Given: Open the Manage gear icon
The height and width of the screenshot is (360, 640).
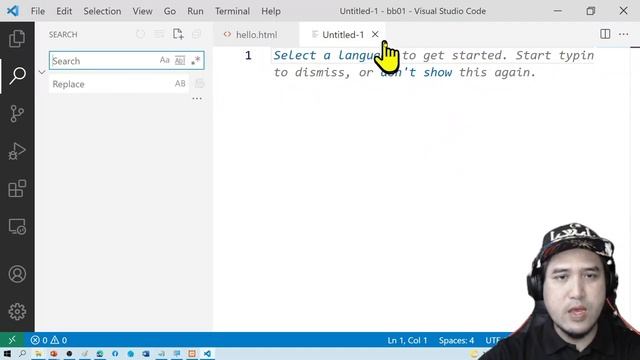Looking at the screenshot, I should 17,311.
